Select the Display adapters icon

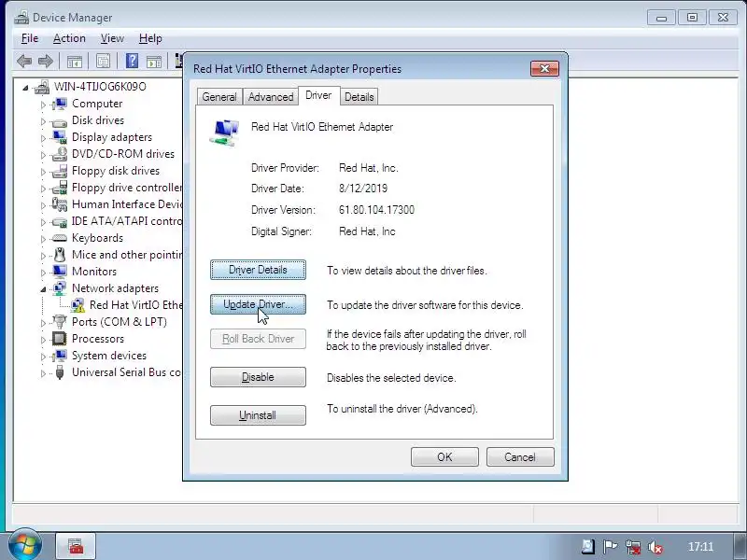(x=60, y=137)
